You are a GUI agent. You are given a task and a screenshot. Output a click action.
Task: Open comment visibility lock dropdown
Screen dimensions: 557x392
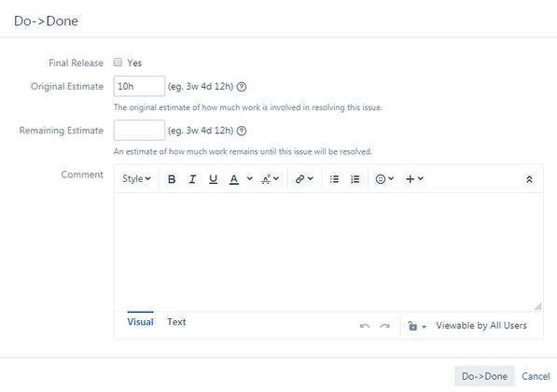(417, 326)
